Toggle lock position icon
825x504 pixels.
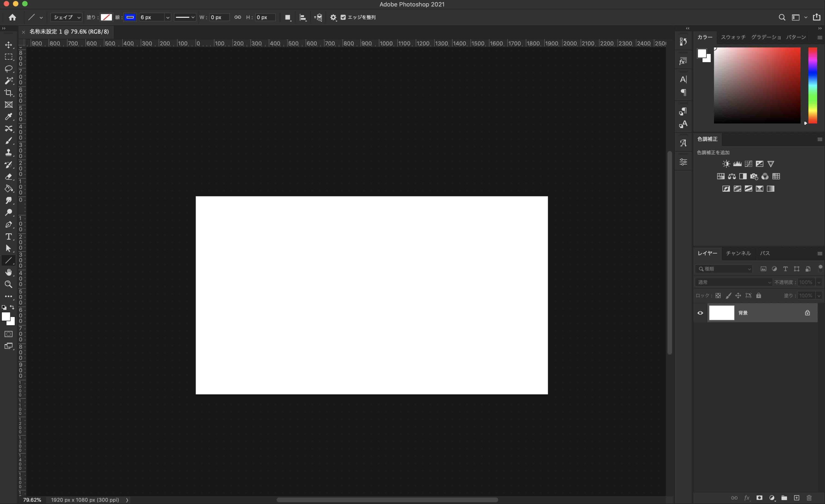(738, 296)
